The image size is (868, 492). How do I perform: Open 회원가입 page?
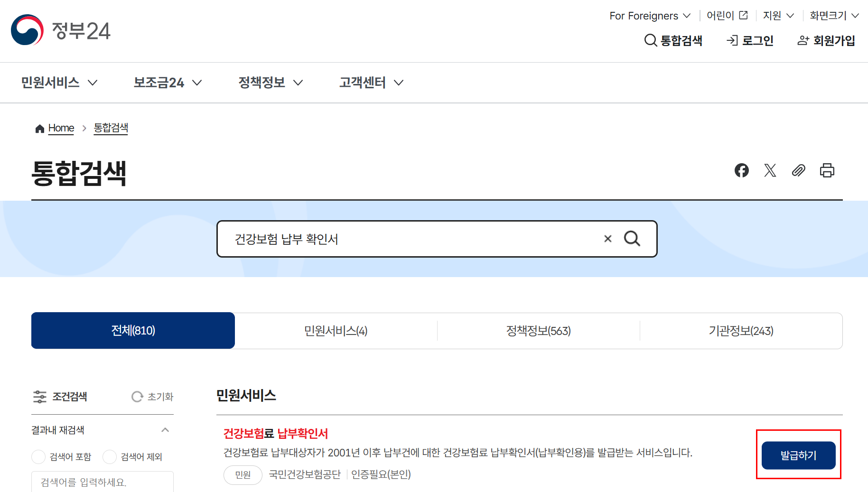(x=826, y=40)
